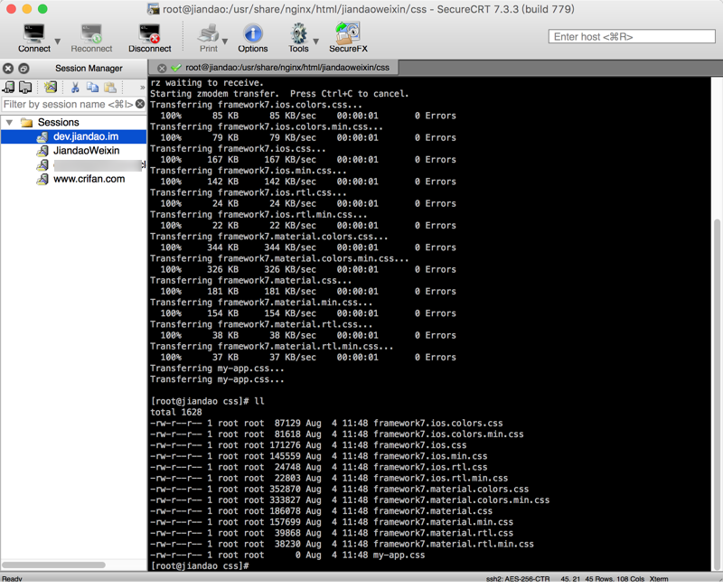This screenshot has height=588, width=723.
Task: Click the terminal vertical scrollbar
Action: coord(717,394)
